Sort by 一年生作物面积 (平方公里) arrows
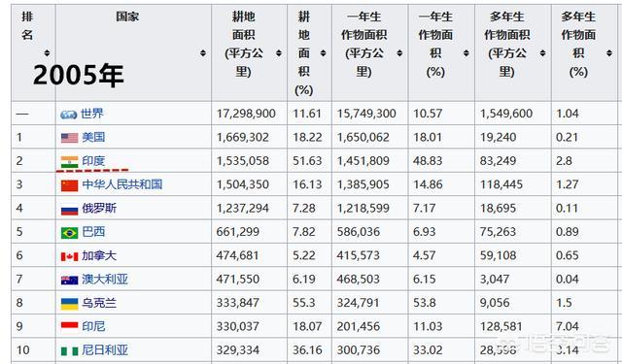The image size is (622, 364). tap(399, 52)
